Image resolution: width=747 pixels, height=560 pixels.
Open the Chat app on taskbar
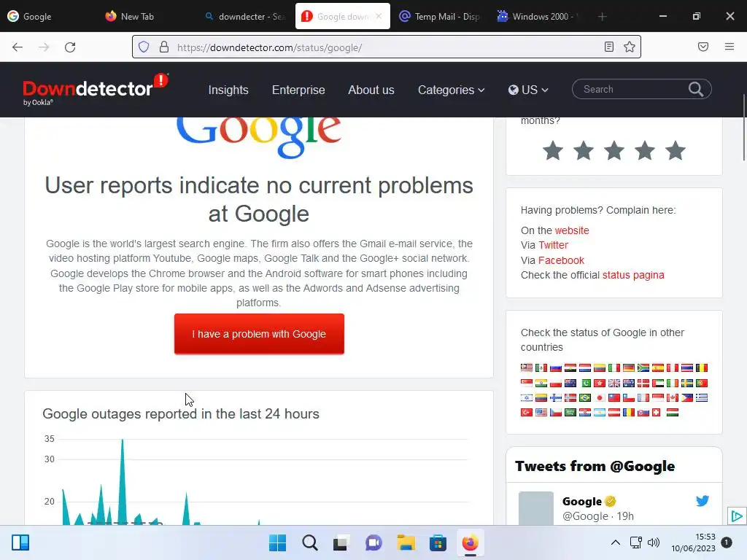(373, 542)
